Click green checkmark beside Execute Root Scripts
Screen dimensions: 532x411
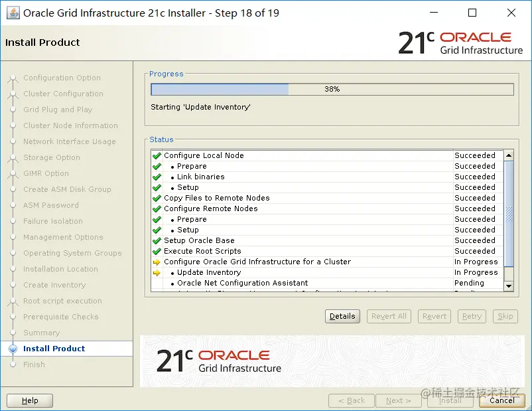157,252
